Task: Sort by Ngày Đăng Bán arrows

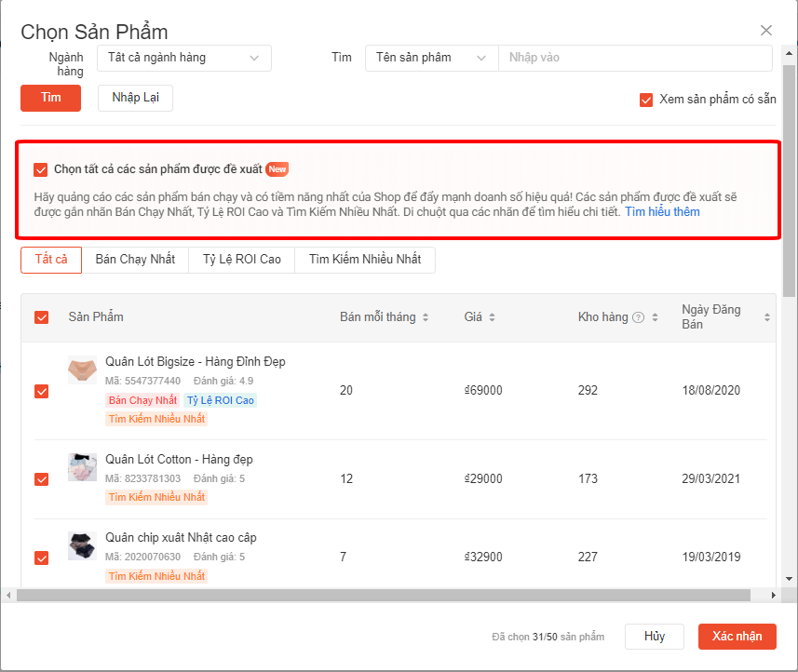Action: [767, 317]
